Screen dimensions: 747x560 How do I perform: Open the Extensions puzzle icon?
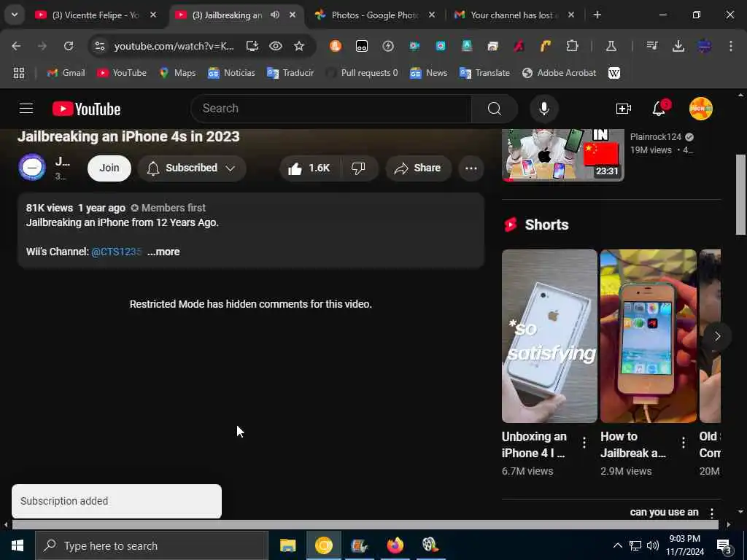572,46
